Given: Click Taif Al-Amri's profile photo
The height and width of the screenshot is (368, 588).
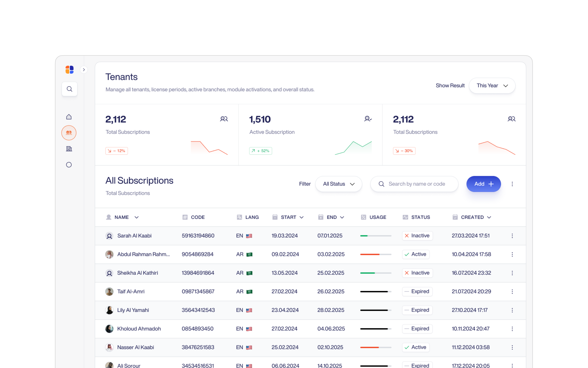Looking at the screenshot, I should click(x=109, y=292).
